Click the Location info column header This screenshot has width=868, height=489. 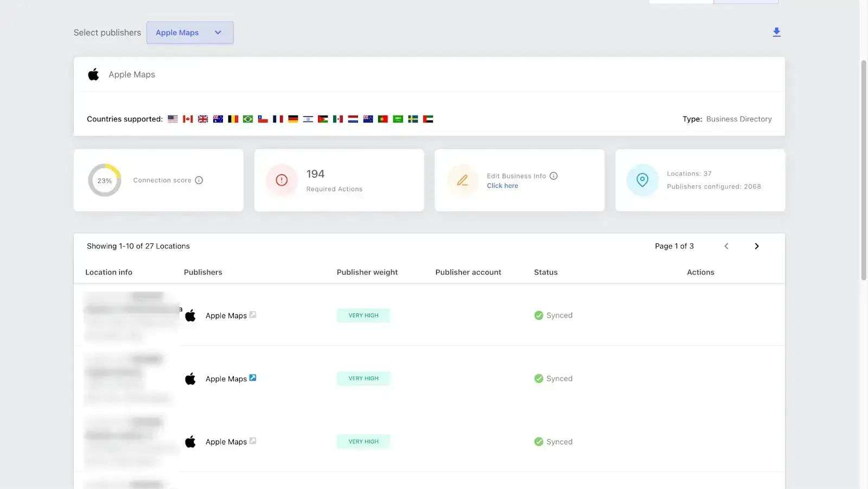click(108, 272)
